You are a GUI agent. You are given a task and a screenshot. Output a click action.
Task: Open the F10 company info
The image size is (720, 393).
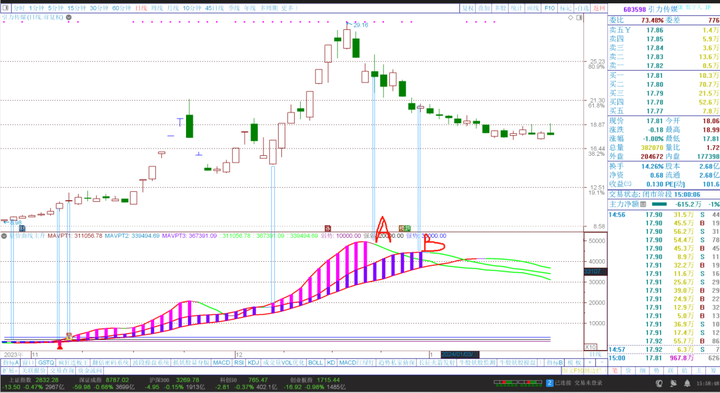pos(549,8)
